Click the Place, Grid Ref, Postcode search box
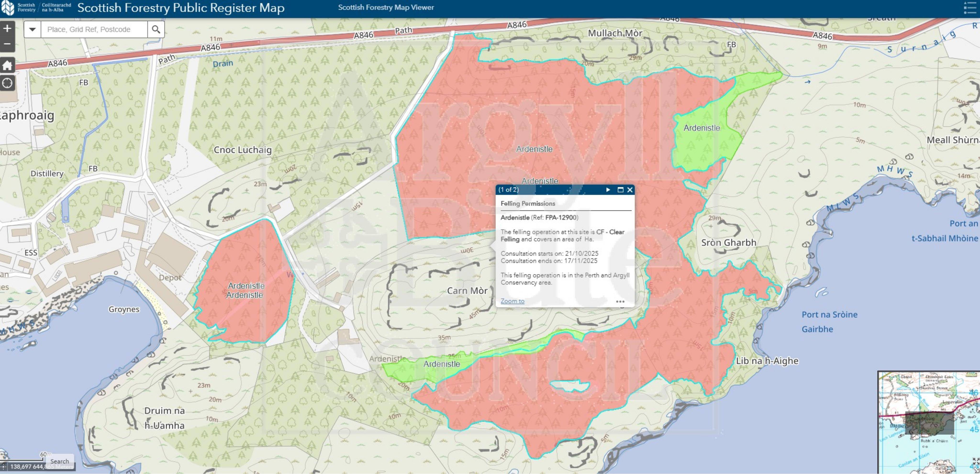Viewport: 980px width, 474px height. [94, 29]
